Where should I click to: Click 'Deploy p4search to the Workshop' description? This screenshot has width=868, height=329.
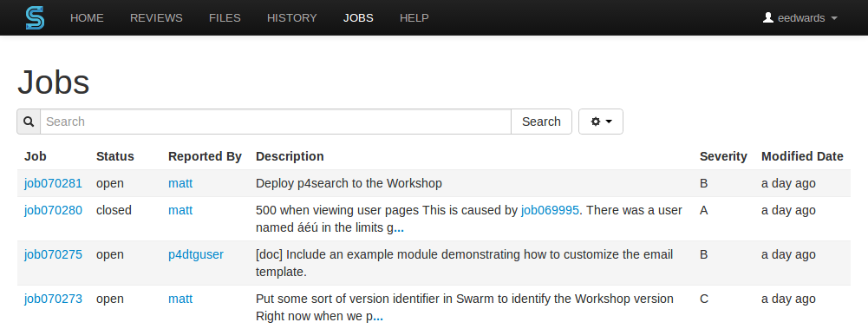click(349, 183)
